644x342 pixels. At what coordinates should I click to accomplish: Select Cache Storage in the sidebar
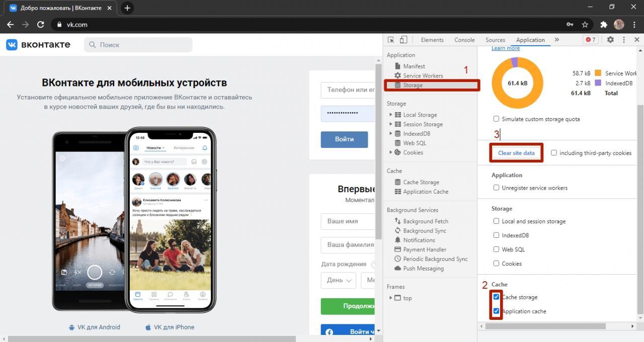click(421, 183)
